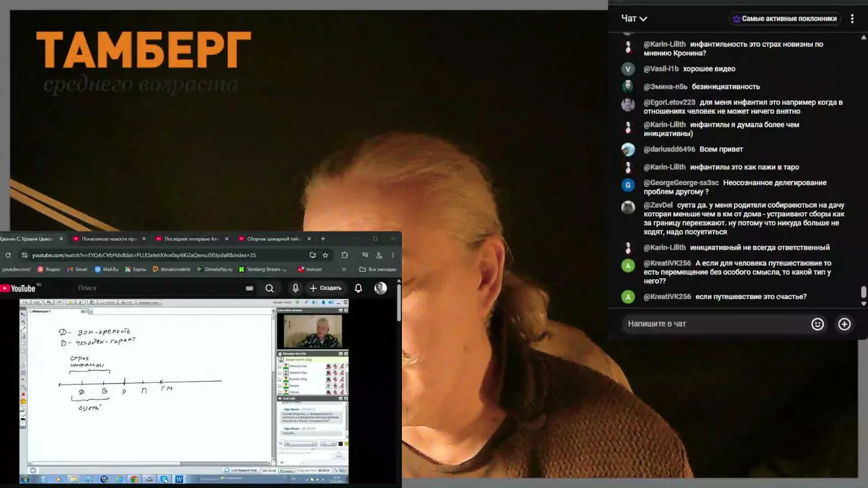This screenshot has height=488, width=868.
Task: Open the chat options three-dot menu
Action: [x=852, y=19]
